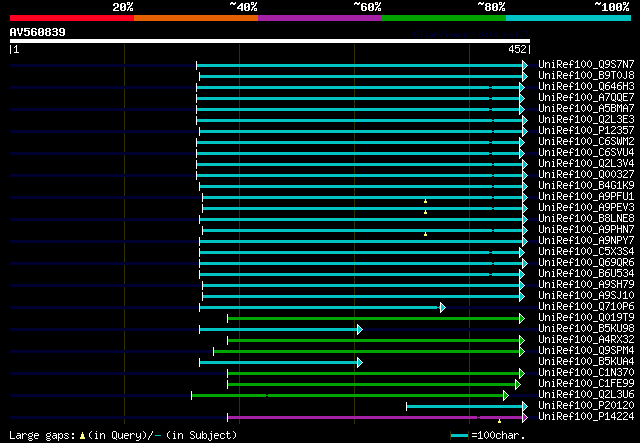Click the cyan 100char scale bar in the legend

pos(459,436)
